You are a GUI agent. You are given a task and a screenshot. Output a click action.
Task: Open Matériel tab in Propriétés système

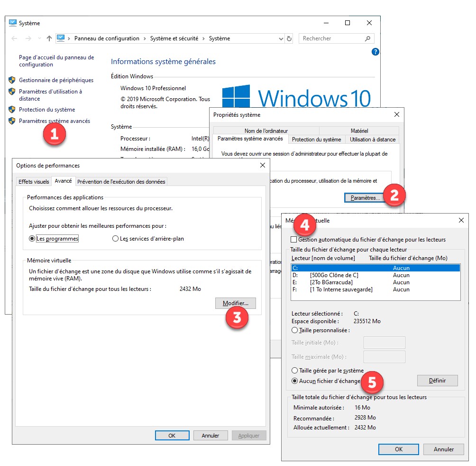359,131
